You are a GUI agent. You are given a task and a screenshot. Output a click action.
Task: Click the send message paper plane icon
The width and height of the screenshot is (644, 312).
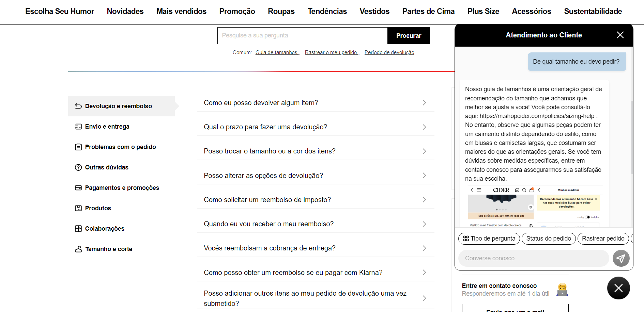click(x=621, y=258)
